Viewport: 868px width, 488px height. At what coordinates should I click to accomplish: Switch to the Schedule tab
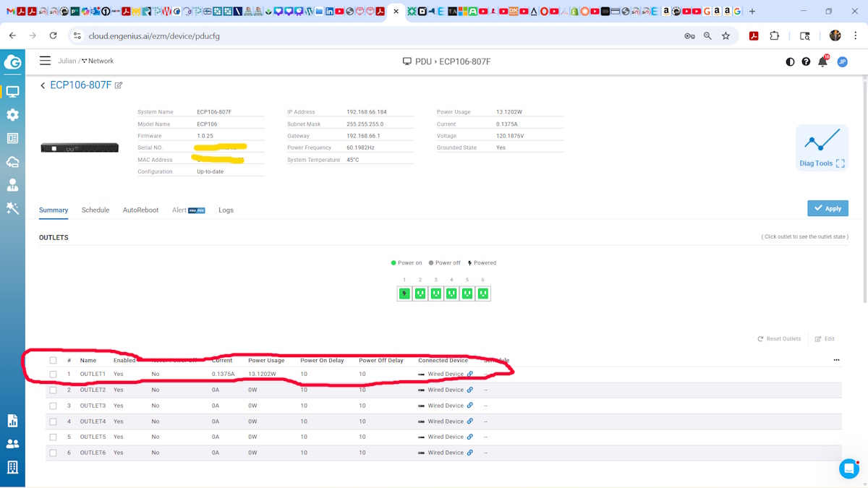coord(95,210)
